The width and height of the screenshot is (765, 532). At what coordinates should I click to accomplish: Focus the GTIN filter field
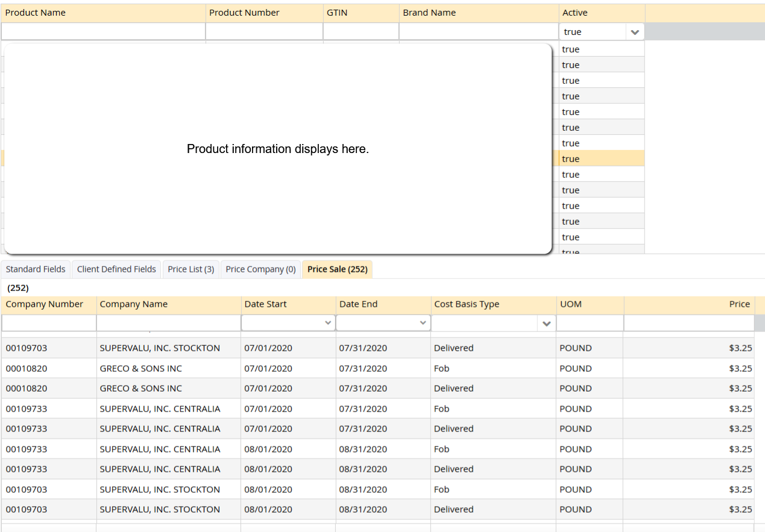[360, 32]
